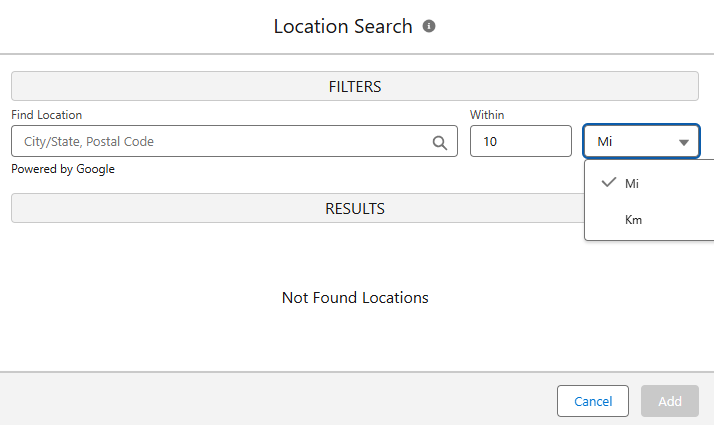Screen dimensions: 714x425
Task: Open the Mi distance unit combobox
Action: 640,142
